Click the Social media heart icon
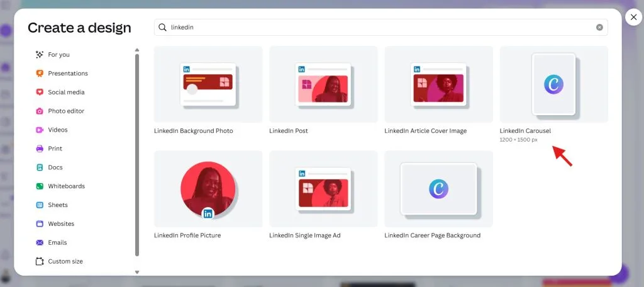This screenshot has height=287, width=644. coord(40,92)
